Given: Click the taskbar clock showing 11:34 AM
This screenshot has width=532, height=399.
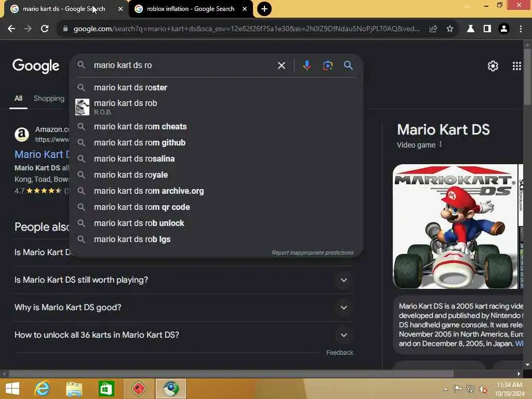Looking at the screenshot, I should 509,389.
